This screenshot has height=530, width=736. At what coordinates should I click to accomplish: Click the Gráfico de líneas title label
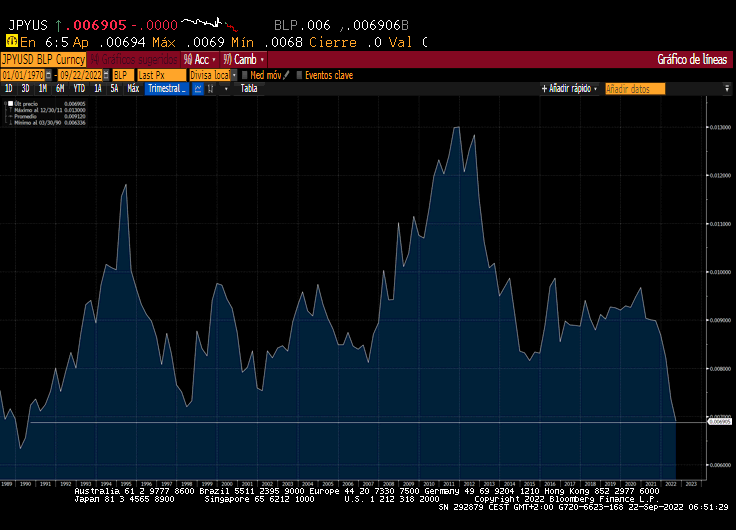pyautogui.click(x=692, y=60)
